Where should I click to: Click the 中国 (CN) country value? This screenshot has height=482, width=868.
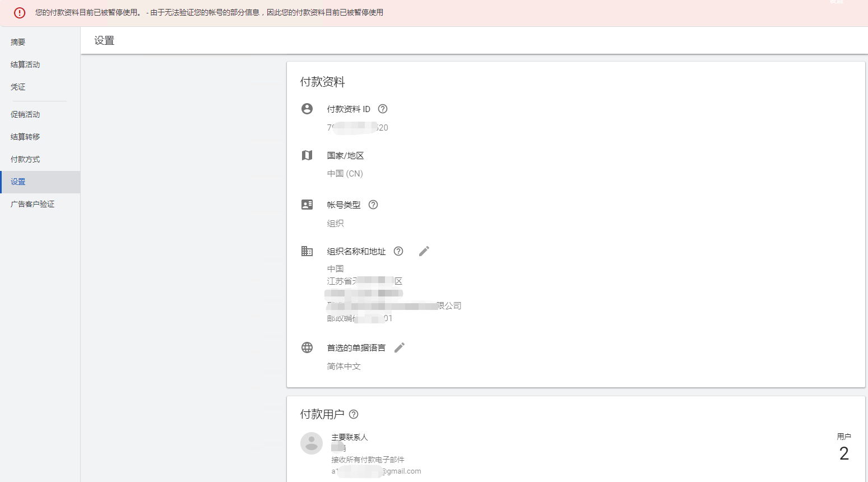click(x=345, y=174)
